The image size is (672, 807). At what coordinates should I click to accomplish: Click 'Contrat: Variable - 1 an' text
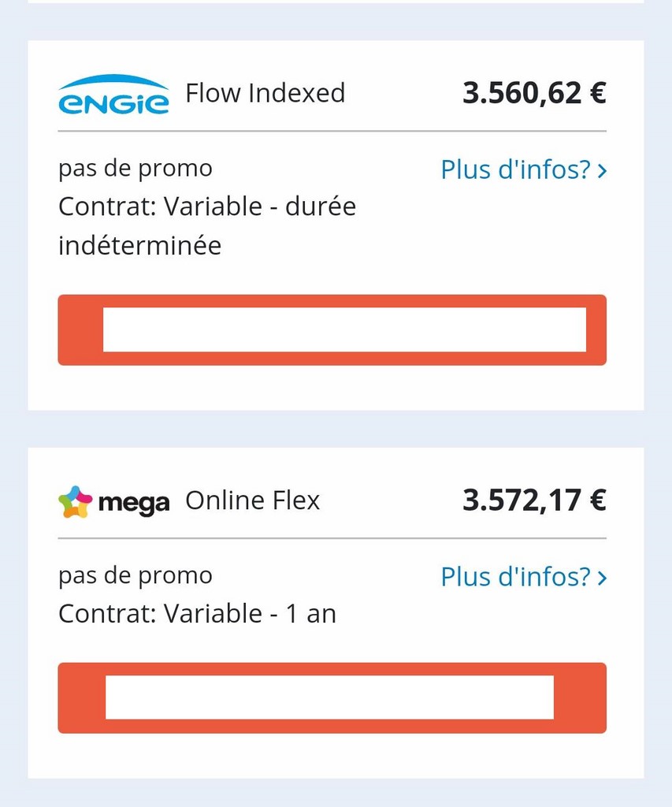pyautogui.click(x=197, y=613)
